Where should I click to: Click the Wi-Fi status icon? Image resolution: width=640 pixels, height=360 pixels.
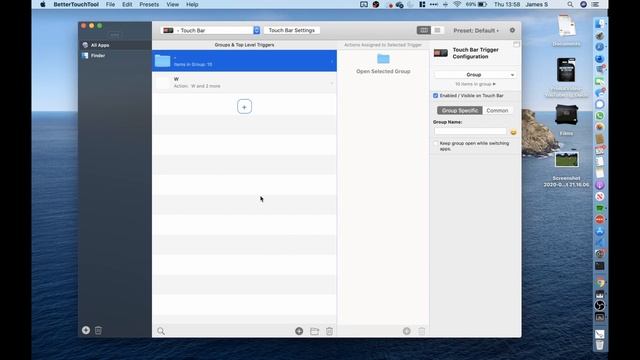point(457,4)
